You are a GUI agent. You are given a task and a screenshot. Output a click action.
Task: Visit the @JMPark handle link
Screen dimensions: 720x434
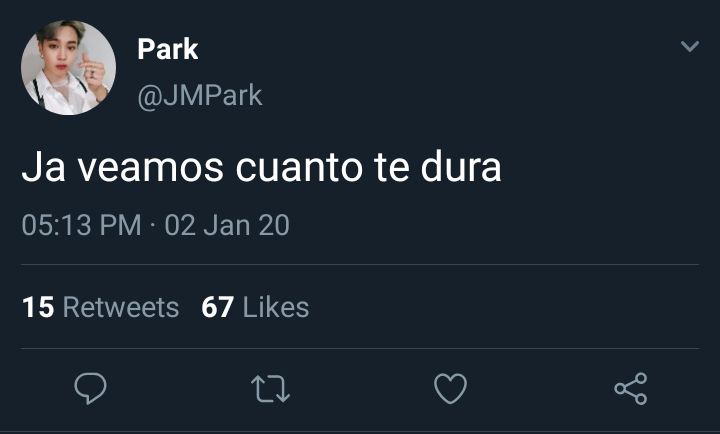[200, 96]
